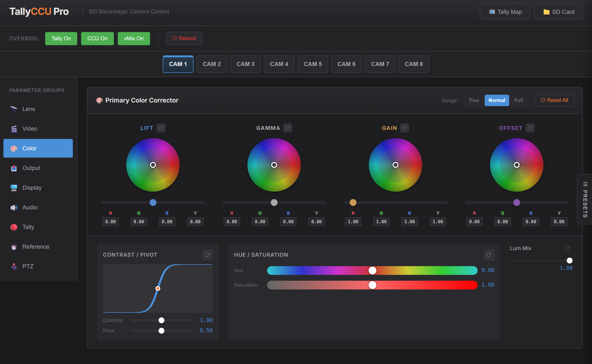Open the Tally Map
This screenshot has height=364, width=592.
click(x=505, y=12)
